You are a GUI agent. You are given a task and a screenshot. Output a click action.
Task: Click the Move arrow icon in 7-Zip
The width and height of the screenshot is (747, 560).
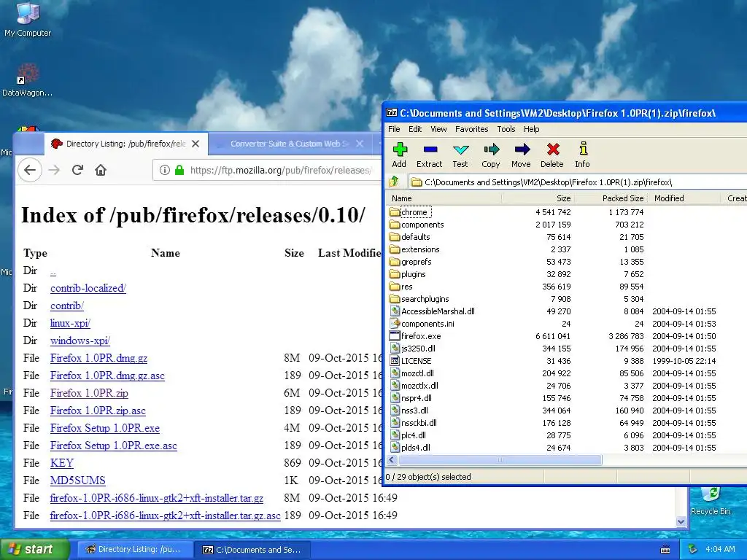(x=521, y=155)
